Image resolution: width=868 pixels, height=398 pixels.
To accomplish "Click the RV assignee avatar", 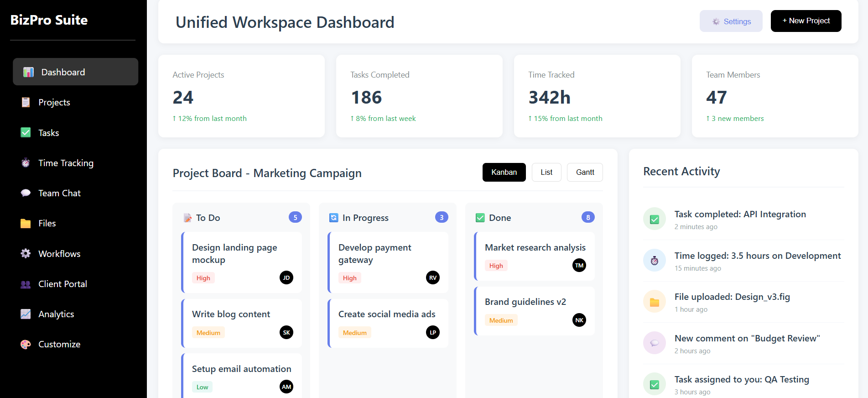I will click(433, 278).
